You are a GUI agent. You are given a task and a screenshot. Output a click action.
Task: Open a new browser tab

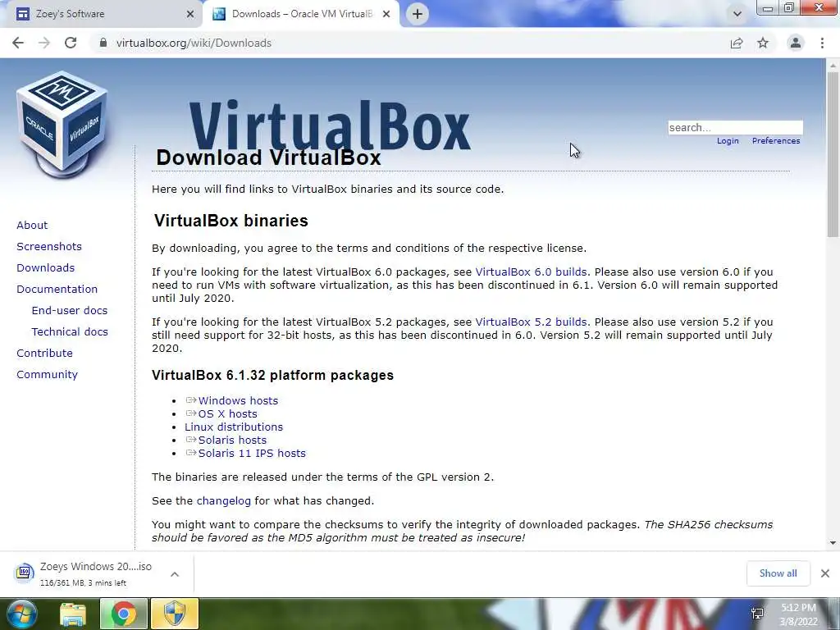418,14
